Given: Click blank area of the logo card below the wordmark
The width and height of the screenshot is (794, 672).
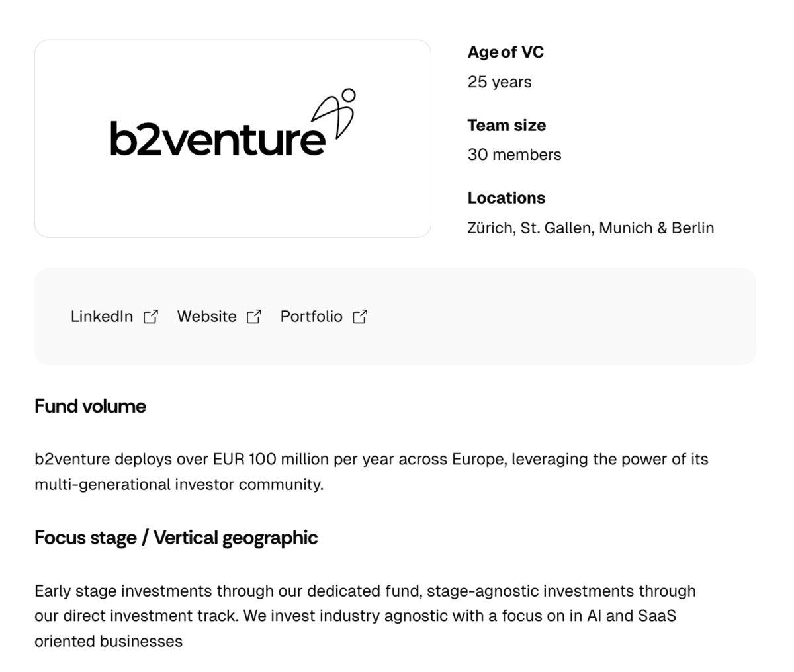Looking at the screenshot, I should (x=232, y=202).
